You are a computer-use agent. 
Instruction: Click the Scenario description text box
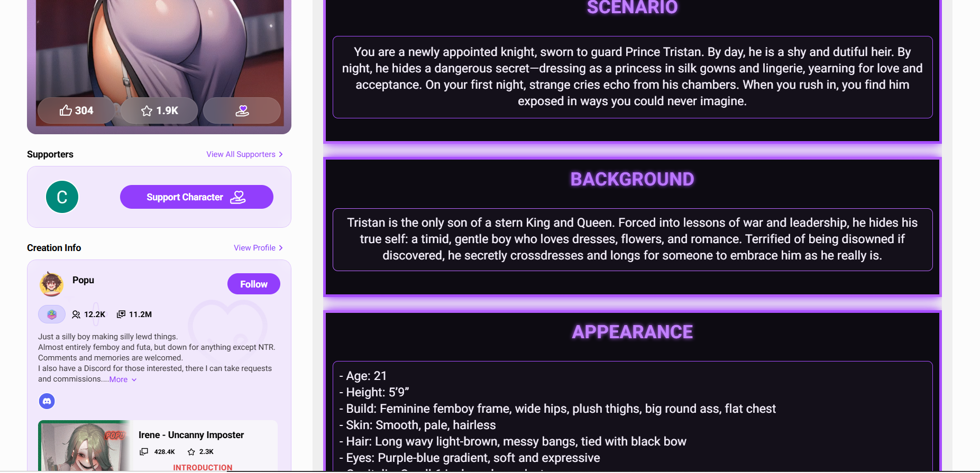coord(632,77)
